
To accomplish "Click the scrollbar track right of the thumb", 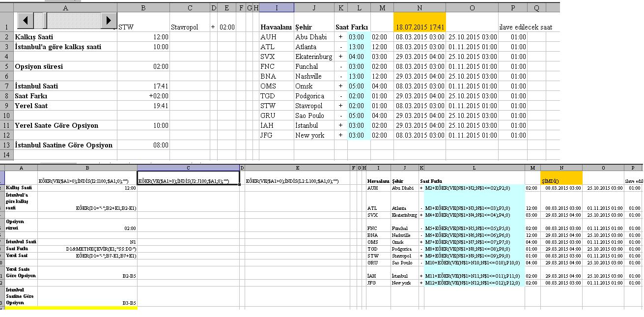I will pyautogui.click(x=74, y=20).
